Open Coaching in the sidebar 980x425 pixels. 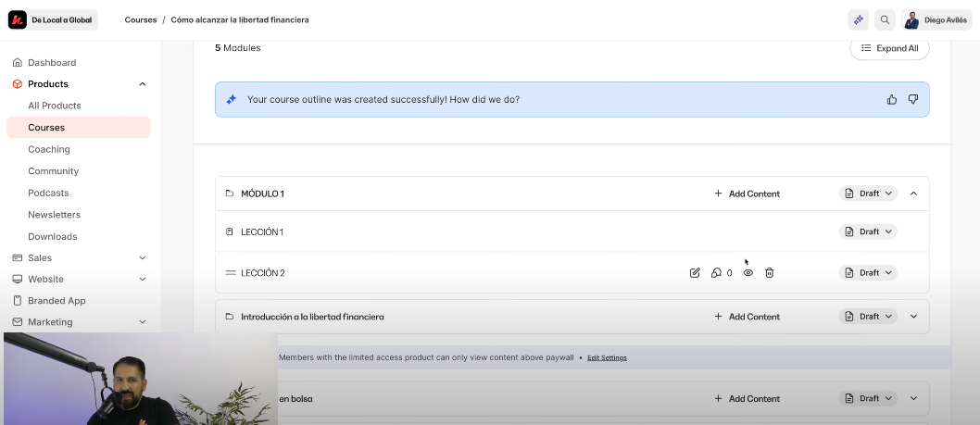(49, 149)
